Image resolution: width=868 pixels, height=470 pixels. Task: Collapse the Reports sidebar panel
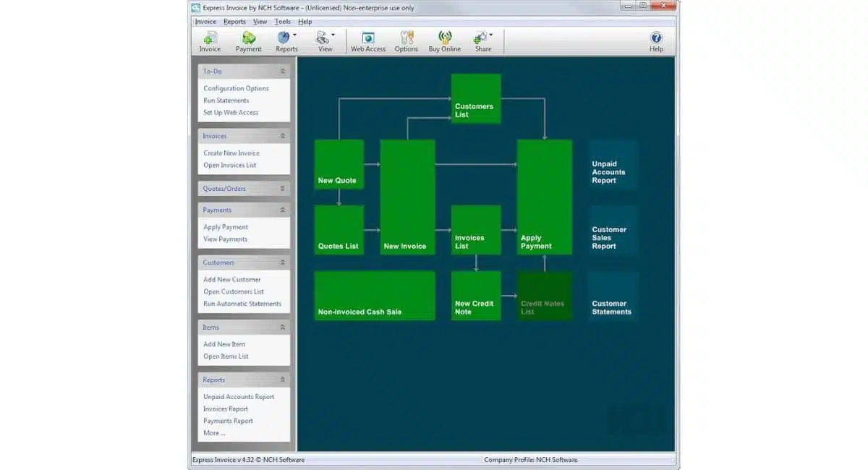[x=282, y=380]
